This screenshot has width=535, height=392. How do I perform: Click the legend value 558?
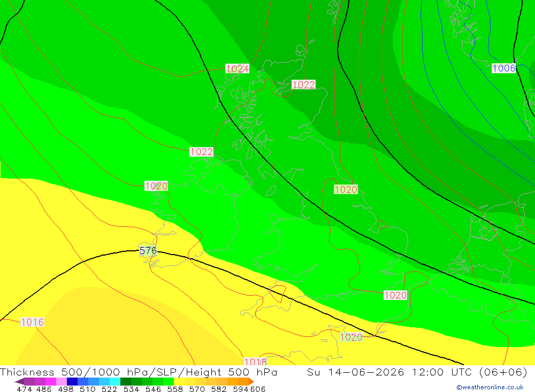coord(175,389)
